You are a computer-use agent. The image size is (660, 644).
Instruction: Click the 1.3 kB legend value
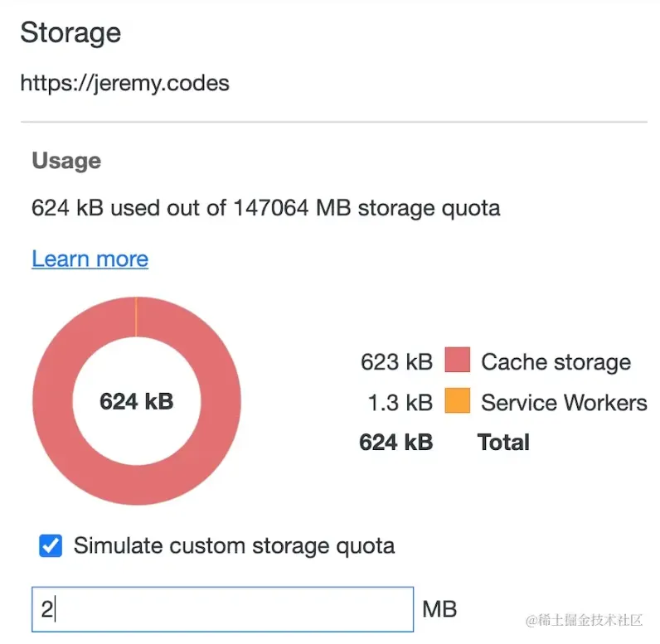coord(400,403)
